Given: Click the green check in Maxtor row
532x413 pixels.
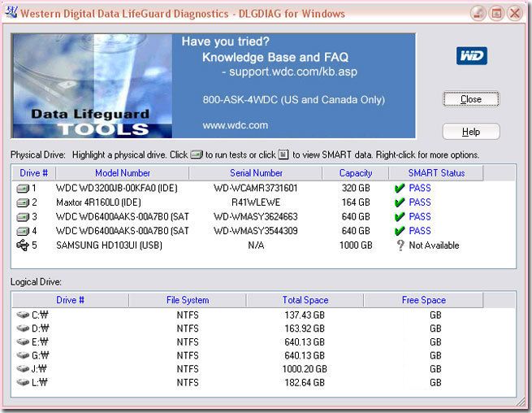Looking at the screenshot, I should (x=400, y=202).
